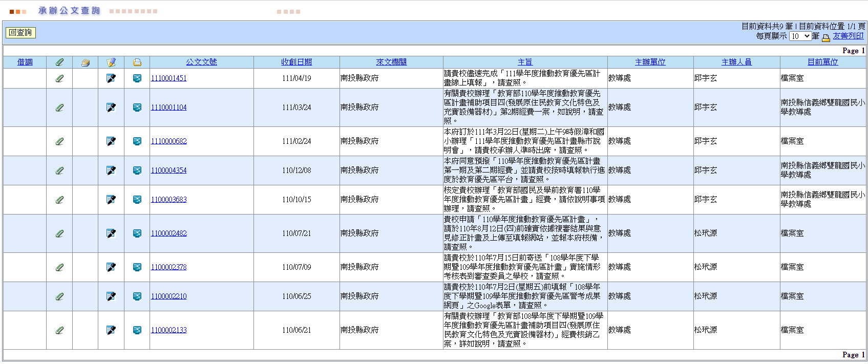
Task: Click 松玳源 in the 1100002482 row
Action: [x=706, y=233]
